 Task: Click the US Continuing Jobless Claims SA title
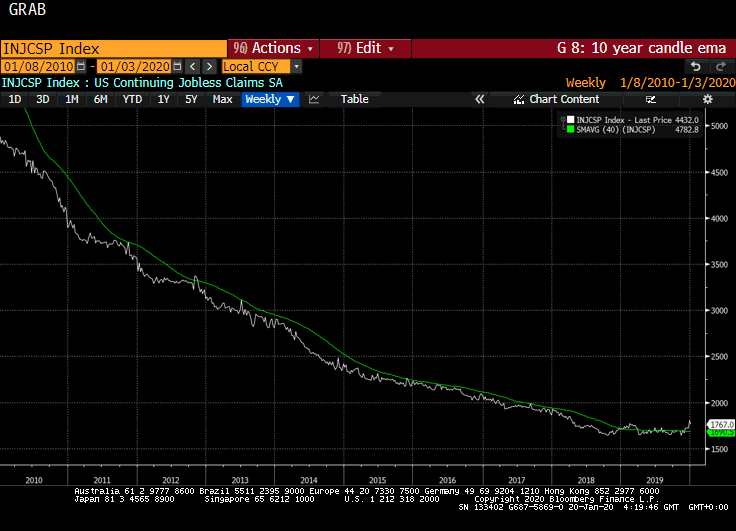188,83
